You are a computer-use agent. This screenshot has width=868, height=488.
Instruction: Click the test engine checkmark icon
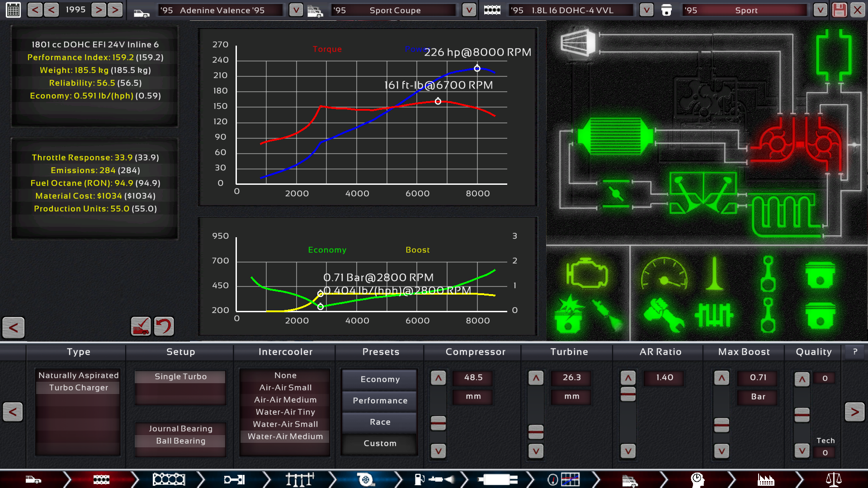coord(141,326)
